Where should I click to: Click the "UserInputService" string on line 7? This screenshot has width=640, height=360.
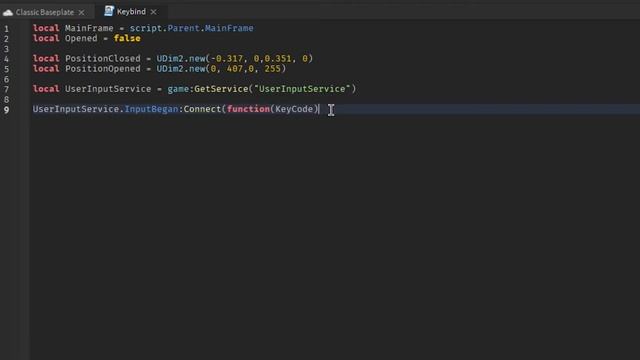pos(302,89)
